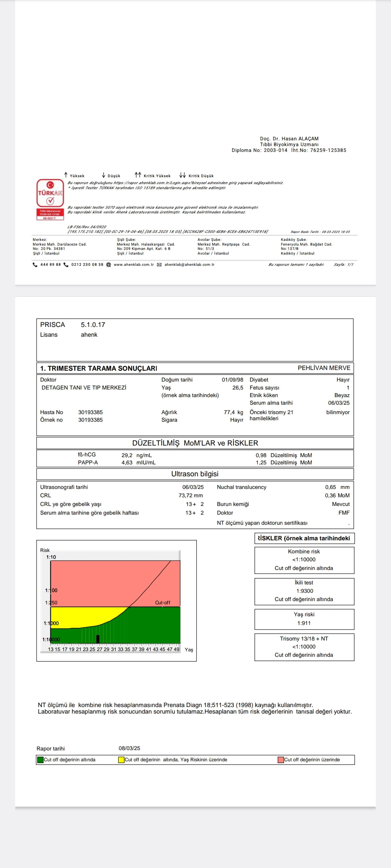This screenshot has width=391, height=868.
Task: Tap the phone icon beside 0212 230 08 38
Action: click(66, 265)
